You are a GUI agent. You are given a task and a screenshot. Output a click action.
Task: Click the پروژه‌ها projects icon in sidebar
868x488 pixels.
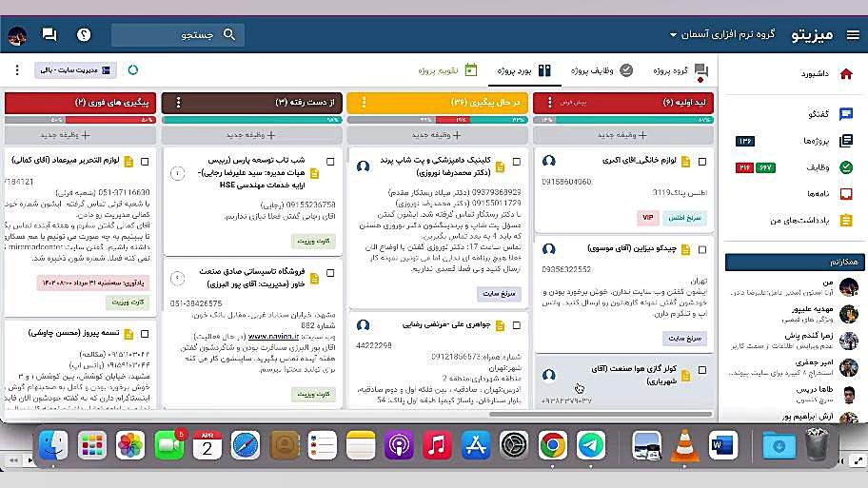[x=846, y=141]
